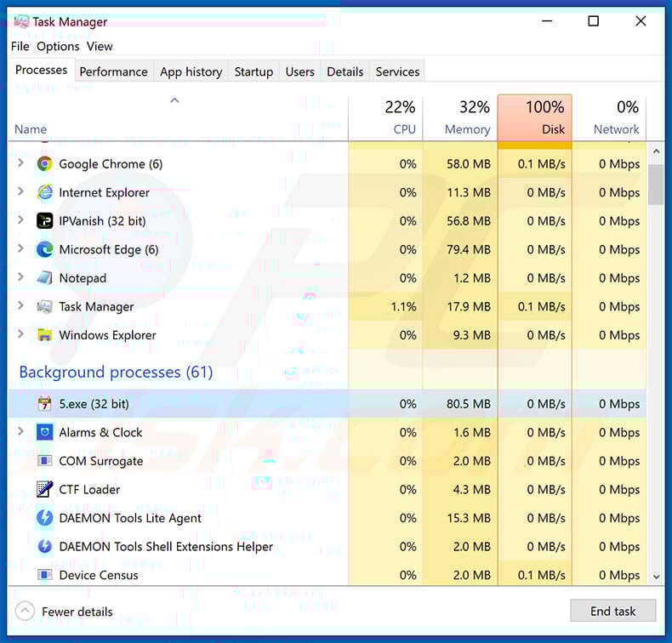
Task: Click the DAEMON Tools Lite Agent icon
Action: pos(44,518)
